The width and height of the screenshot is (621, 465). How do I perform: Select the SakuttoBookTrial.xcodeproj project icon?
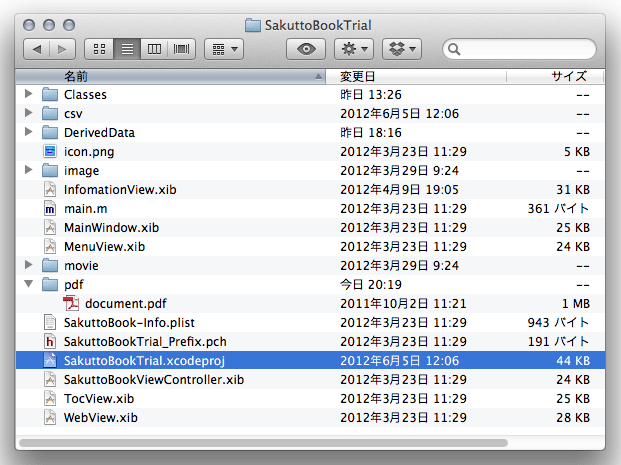pyautogui.click(x=50, y=360)
